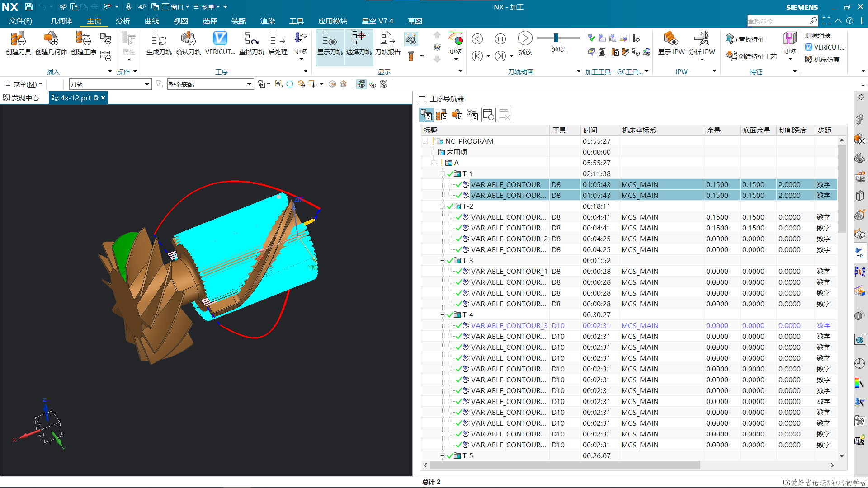Step back one move in animation
868x488 pixels.
[477, 39]
